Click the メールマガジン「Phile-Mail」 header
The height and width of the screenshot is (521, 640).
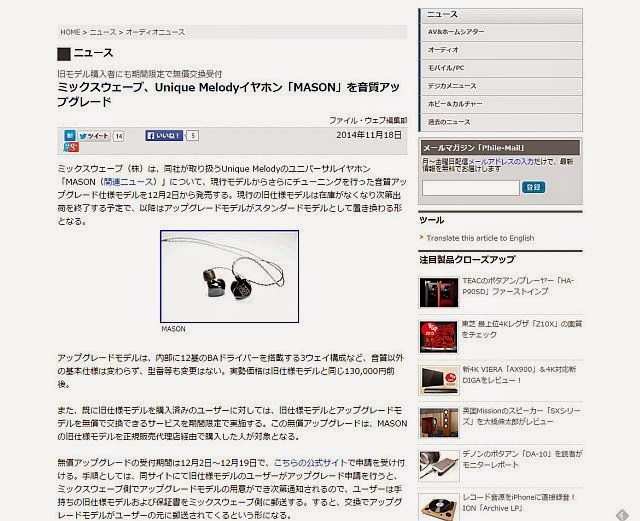click(500, 148)
